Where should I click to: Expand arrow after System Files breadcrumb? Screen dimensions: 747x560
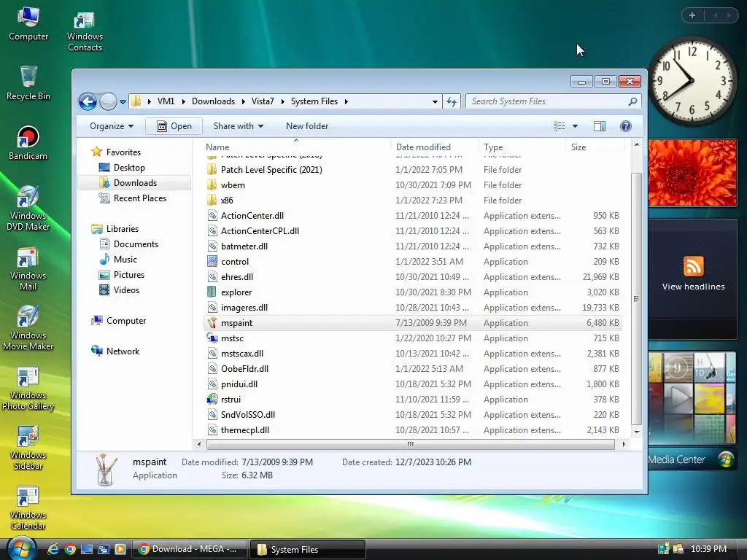tap(347, 101)
